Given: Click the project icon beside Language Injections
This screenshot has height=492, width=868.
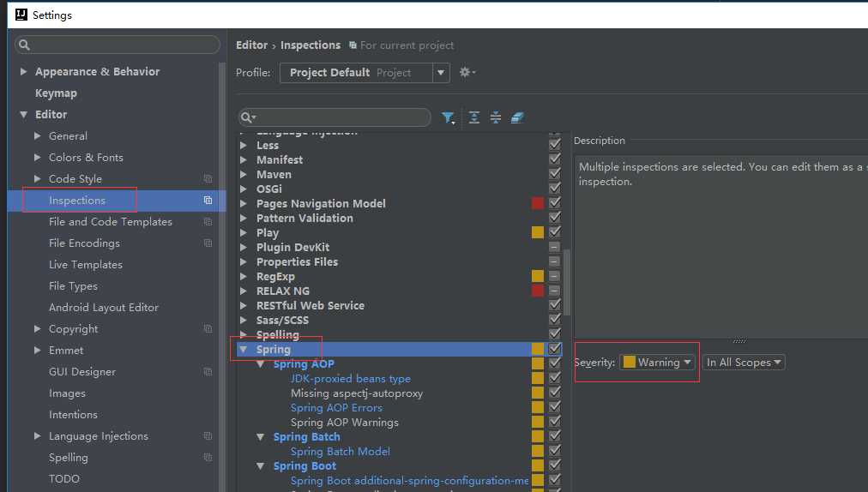Looking at the screenshot, I should 208,436.
